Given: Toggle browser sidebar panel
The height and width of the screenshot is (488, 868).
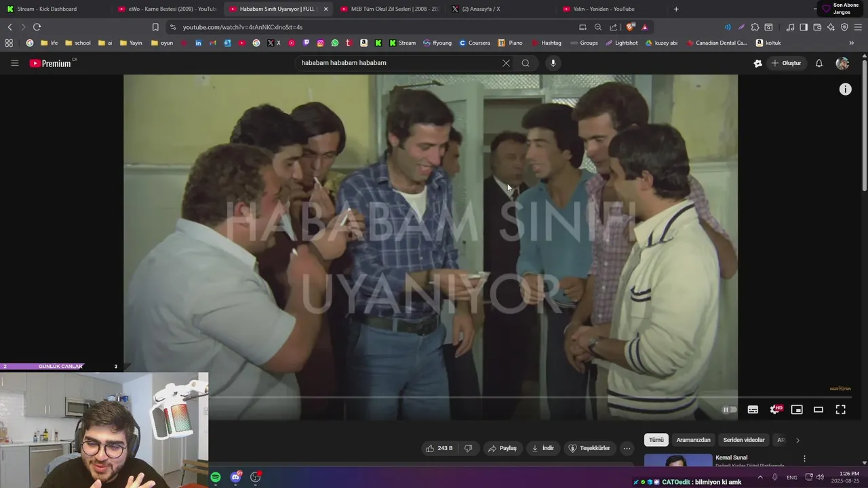Looking at the screenshot, I should tap(804, 27).
